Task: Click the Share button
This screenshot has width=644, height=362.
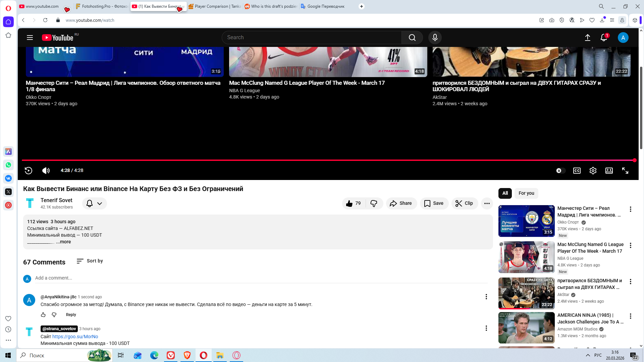Action: (x=401, y=203)
